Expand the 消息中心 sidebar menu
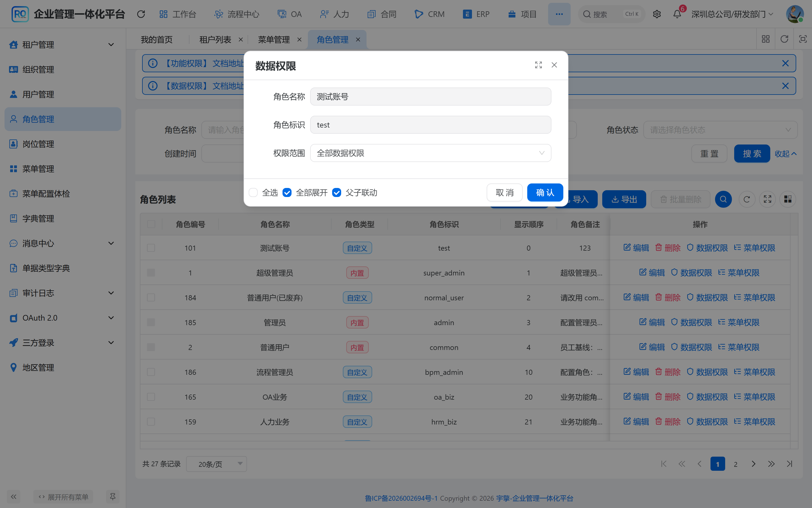This screenshot has width=812, height=508. coord(62,243)
